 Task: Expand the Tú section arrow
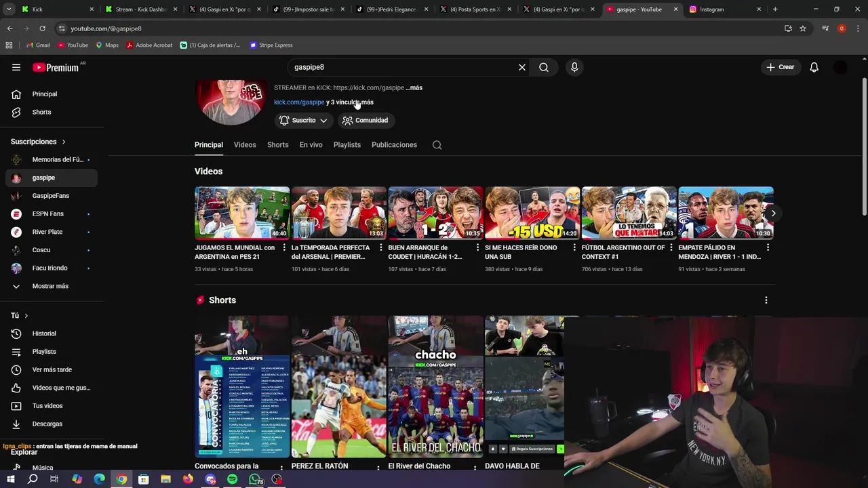point(26,316)
